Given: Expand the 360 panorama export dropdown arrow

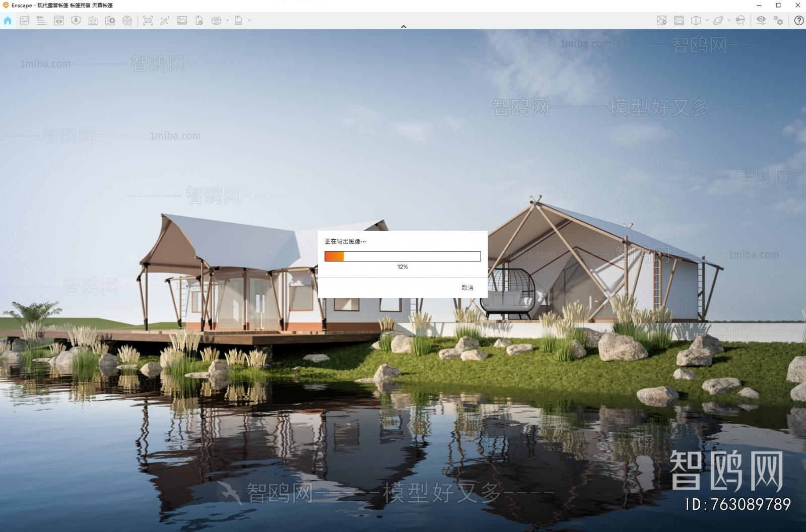Looking at the screenshot, I should [227, 21].
